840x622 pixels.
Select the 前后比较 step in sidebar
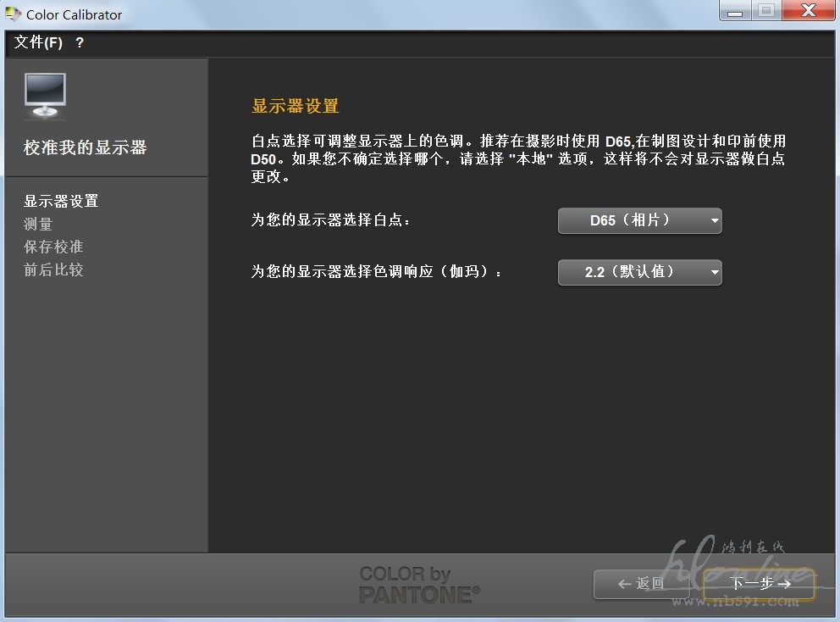point(53,269)
